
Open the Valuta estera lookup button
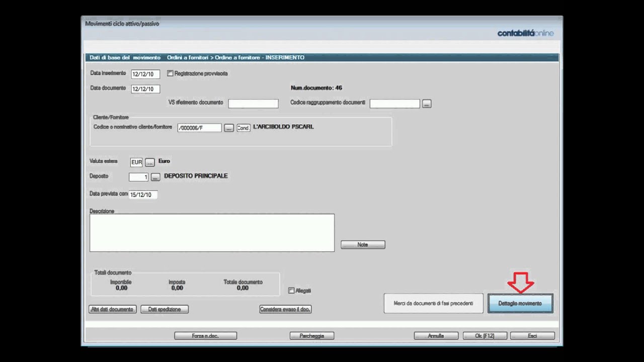[x=150, y=162]
